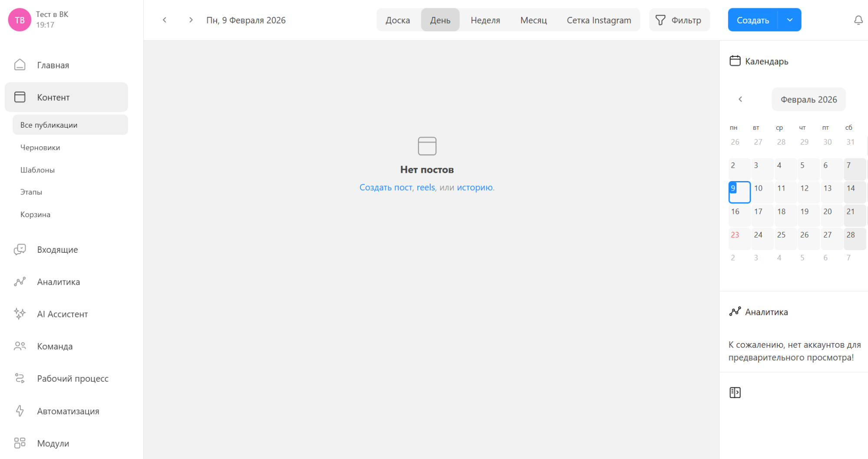868x459 pixels.
Task: Switch to Сетка Instagram tab
Action: [598, 20]
